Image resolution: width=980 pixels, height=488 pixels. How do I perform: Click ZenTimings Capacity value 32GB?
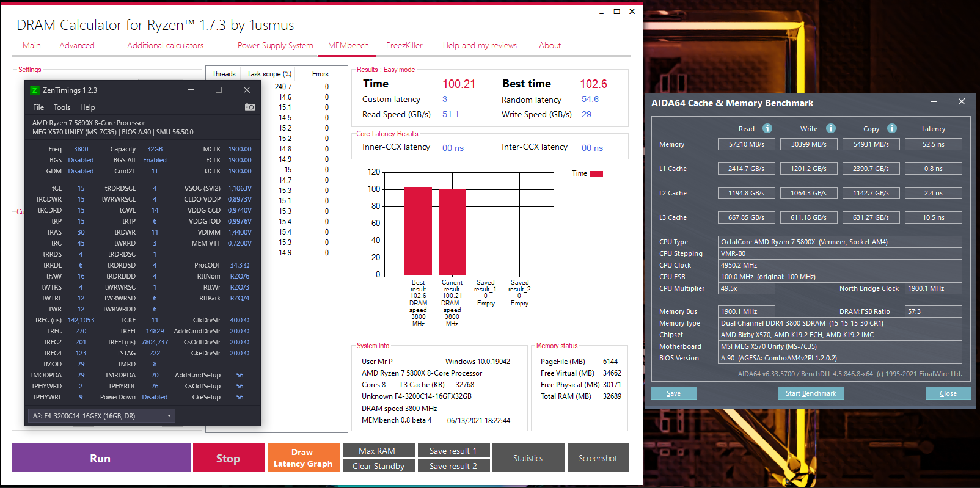pos(155,149)
